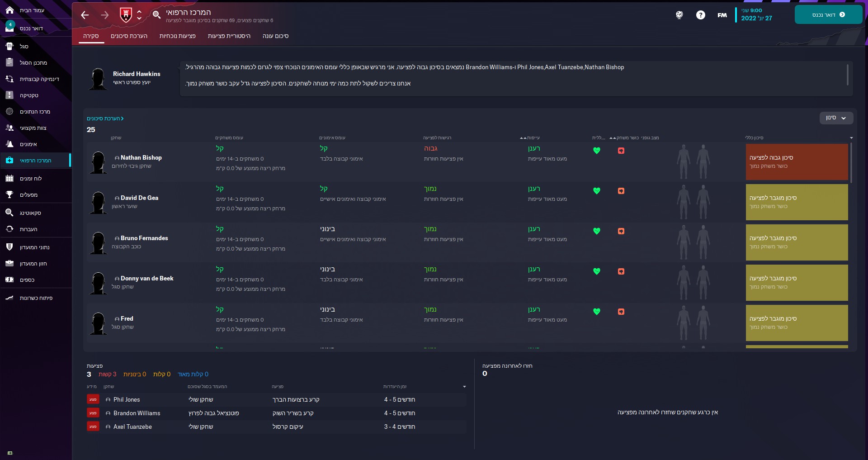Image resolution: width=868 pixels, height=460 pixels.
Task: Open Tactics (טקטיקה) sidebar icon
Action: pyautogui.click(x=9, y=95)
